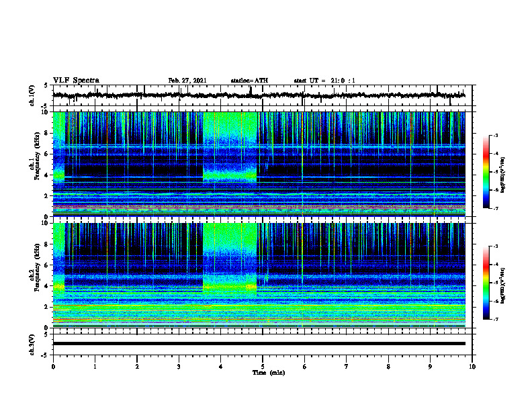Click the time axis tick label "4"

point(221,367)
